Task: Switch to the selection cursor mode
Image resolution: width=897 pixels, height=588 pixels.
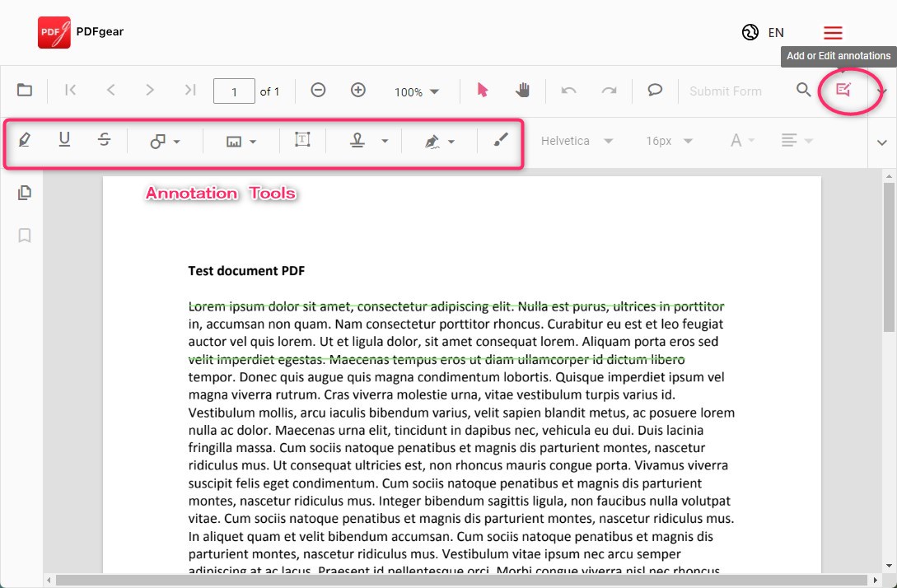Action: tap(483, 91)
